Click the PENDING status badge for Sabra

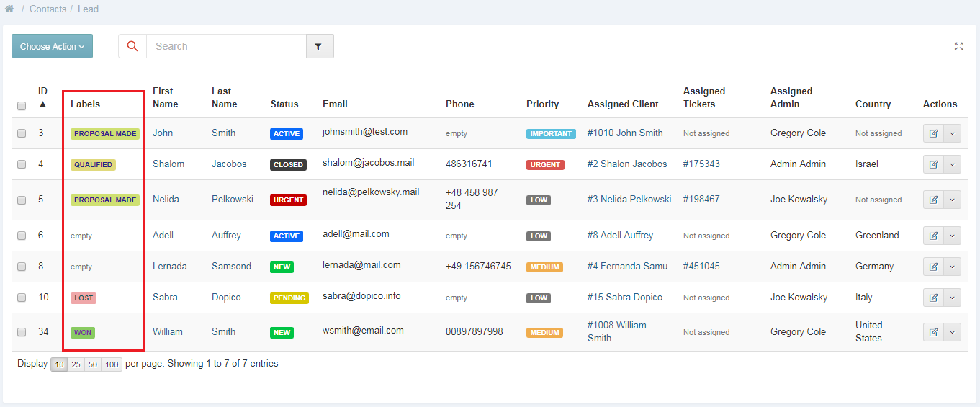tap(289, 298)
